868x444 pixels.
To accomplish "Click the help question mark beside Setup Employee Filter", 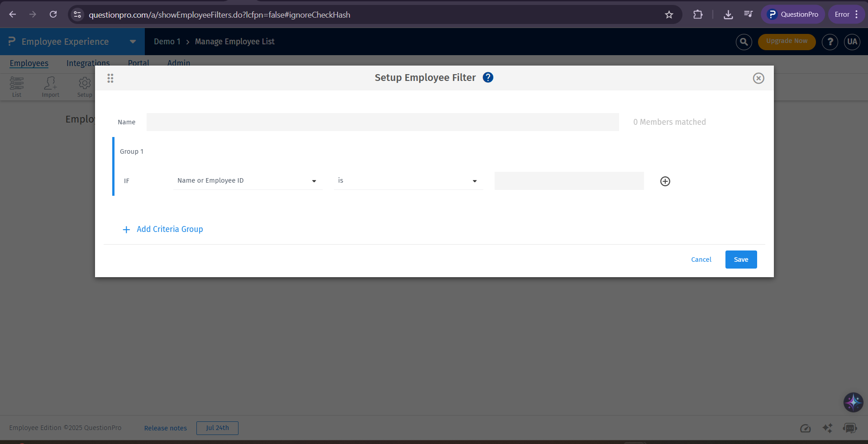I will coord(488,77).
